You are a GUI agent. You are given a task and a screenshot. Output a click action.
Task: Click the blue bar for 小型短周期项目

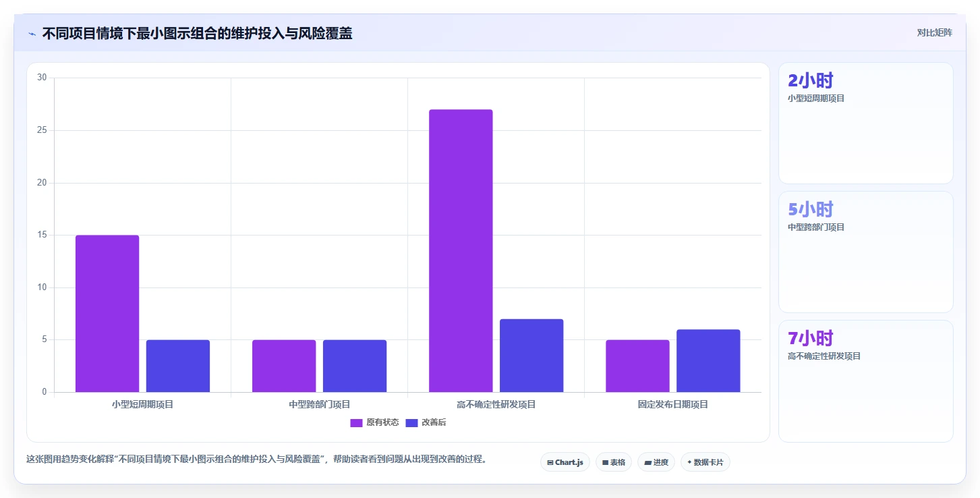pos(178,366)
